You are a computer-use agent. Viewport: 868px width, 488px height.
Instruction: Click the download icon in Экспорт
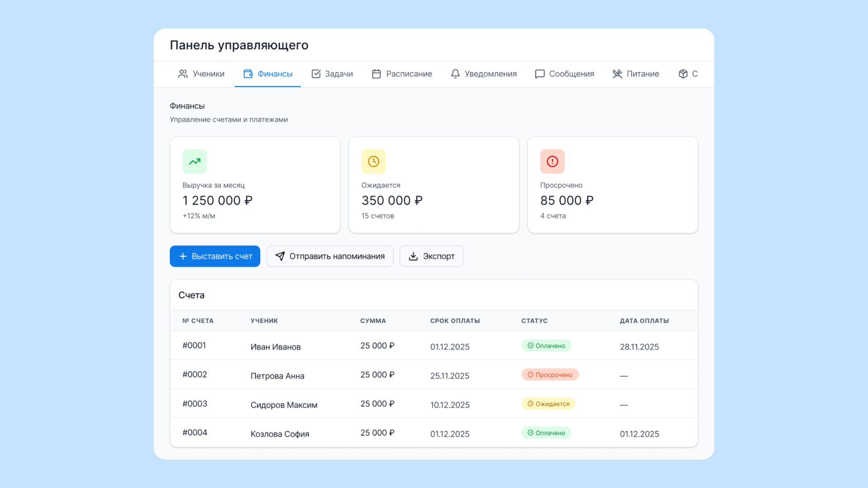[413, 256]
